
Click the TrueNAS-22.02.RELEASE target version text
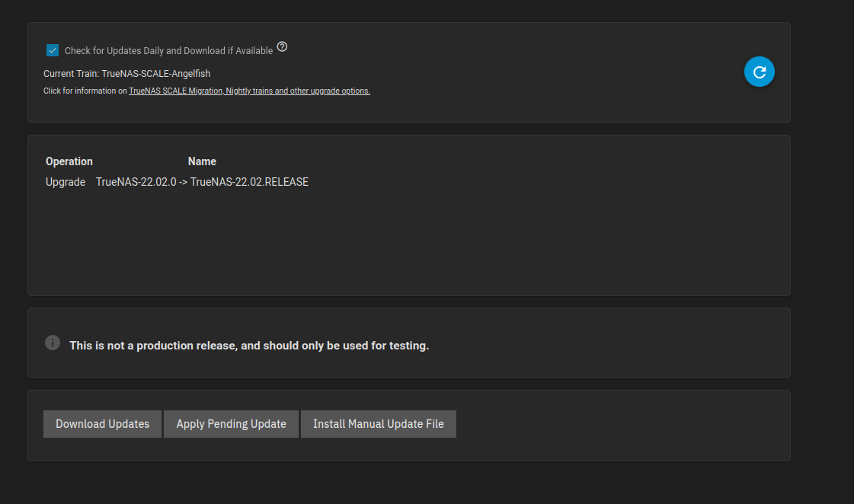pyautogui.click(x=249, y=182)
